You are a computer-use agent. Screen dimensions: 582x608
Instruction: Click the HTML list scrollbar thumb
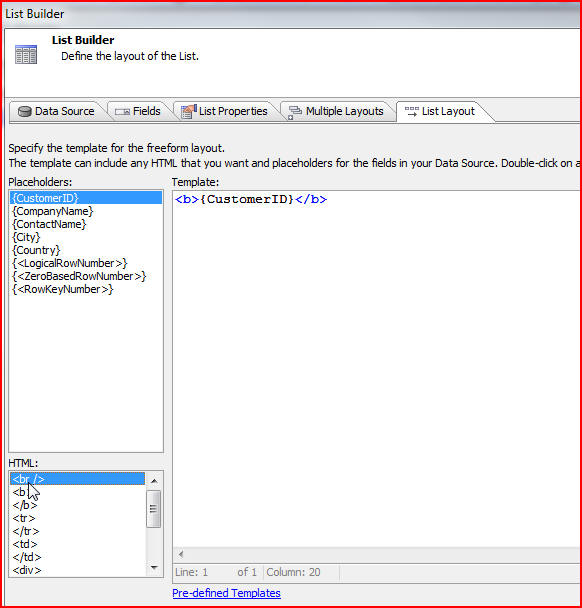pyautogui.click(x=154, y=509)
